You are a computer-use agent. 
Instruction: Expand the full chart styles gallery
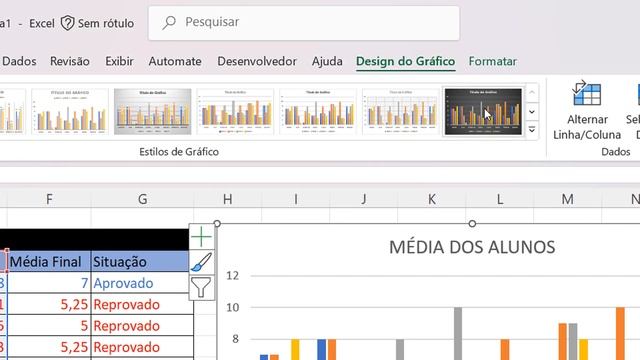(x=532, y=130)
